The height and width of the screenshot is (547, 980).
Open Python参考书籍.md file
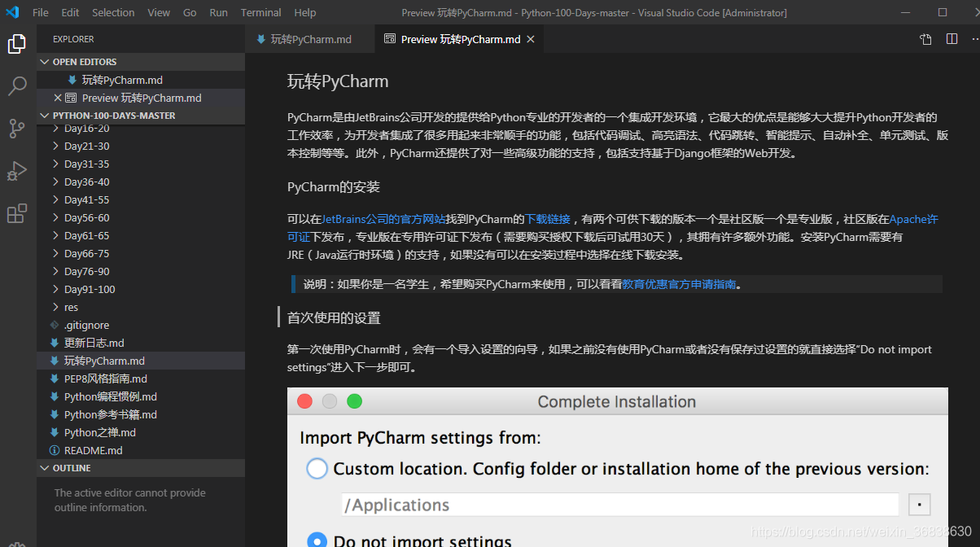pos(141,414)
